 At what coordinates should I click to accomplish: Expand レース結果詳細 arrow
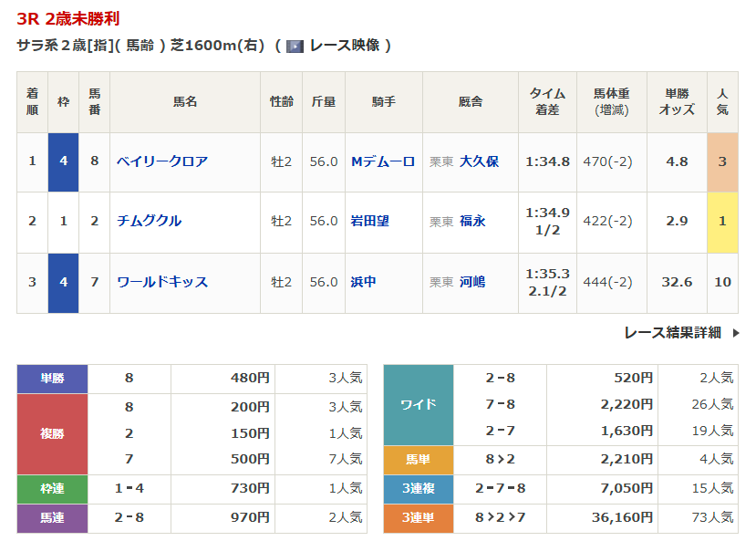736,333
